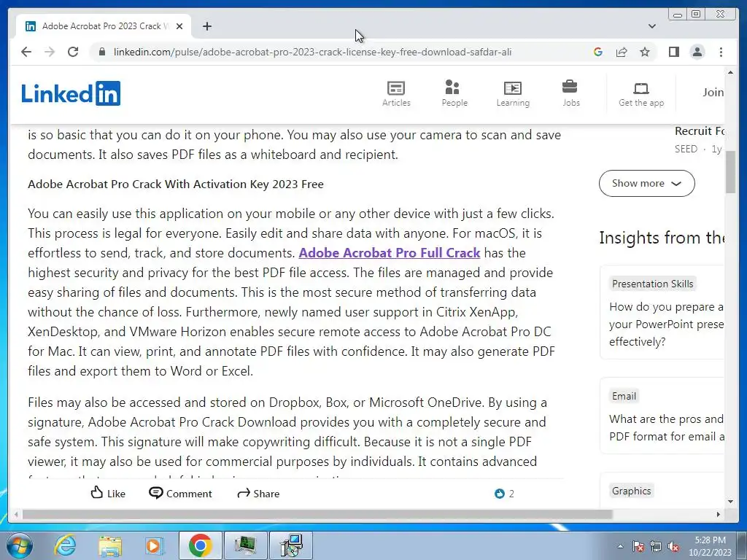The height and width of the screenshot is (560, 747).
Task: Open the Email insights tag
Action: (x=624, y=396)
